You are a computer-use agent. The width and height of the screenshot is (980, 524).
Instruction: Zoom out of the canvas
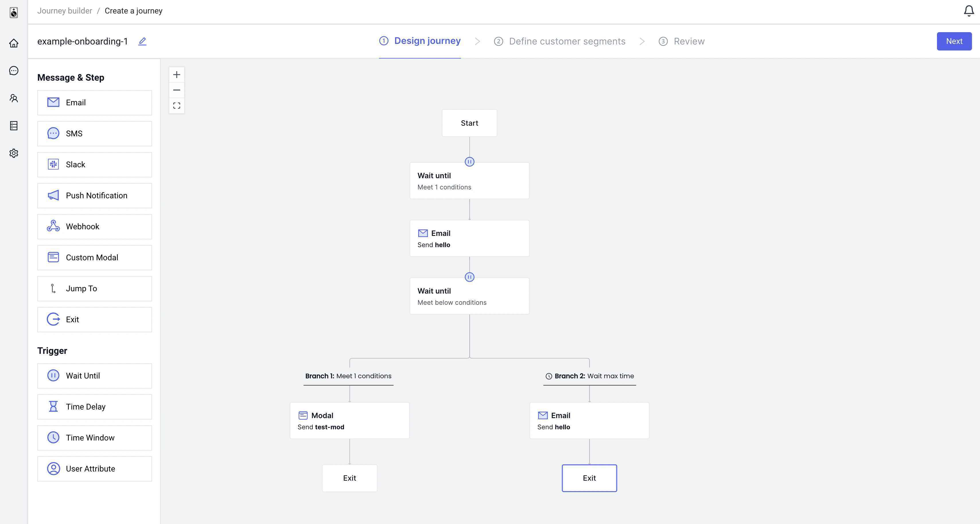176,90
